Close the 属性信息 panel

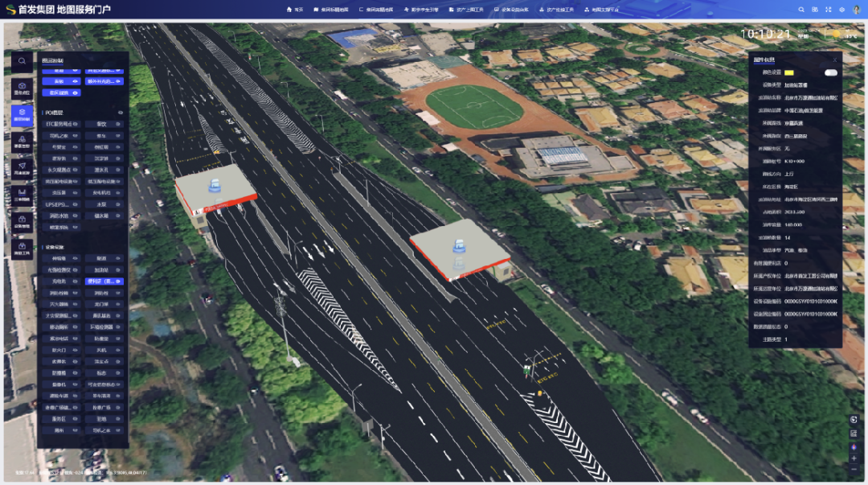(835, 60)
